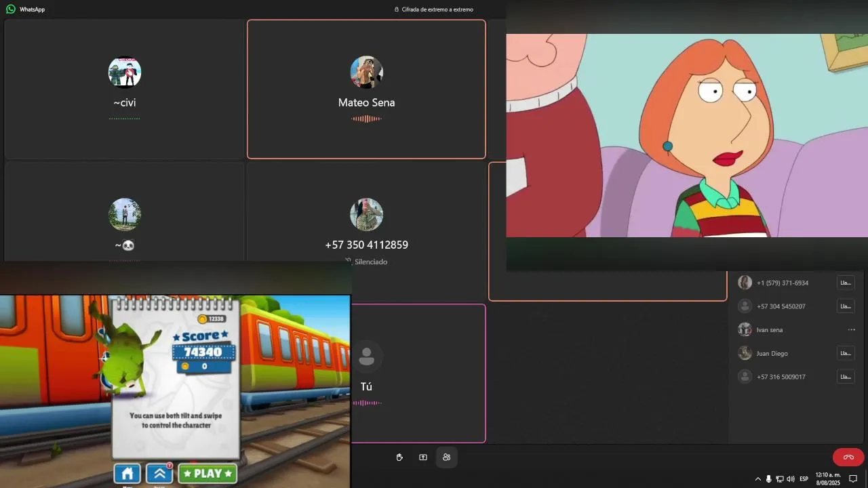The height and width of the screenshot is (488, 868).
Task: Click the '+57 350 4112859' participant name
Action: [367, 245]
